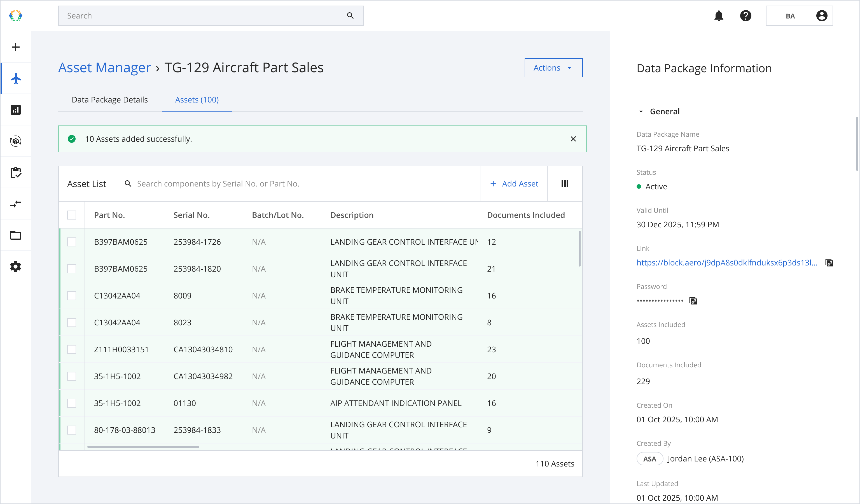Viewport: 860px width, 504px height.
Task: Open the Actions dropdown
Action: 553,68
